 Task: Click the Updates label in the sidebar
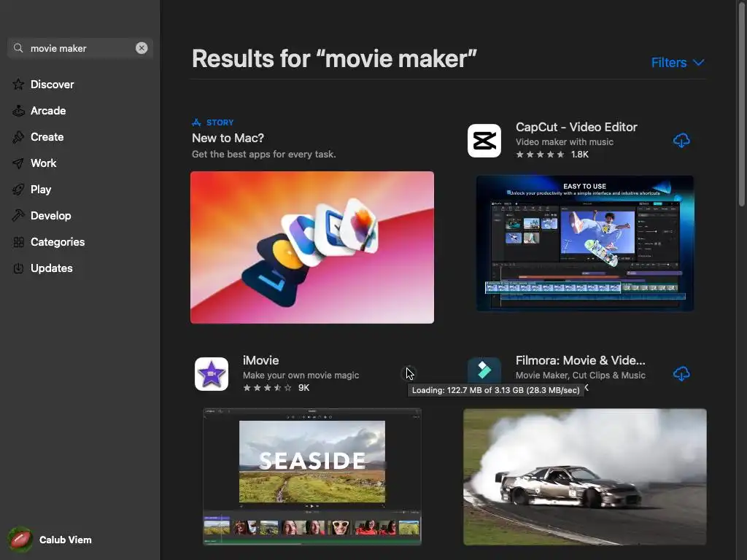click(52, 268)
